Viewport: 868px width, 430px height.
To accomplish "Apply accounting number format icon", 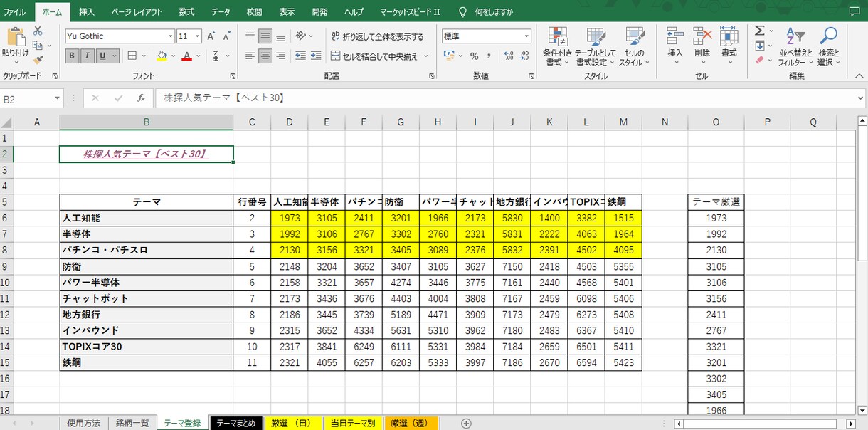I will coord(449,56).
